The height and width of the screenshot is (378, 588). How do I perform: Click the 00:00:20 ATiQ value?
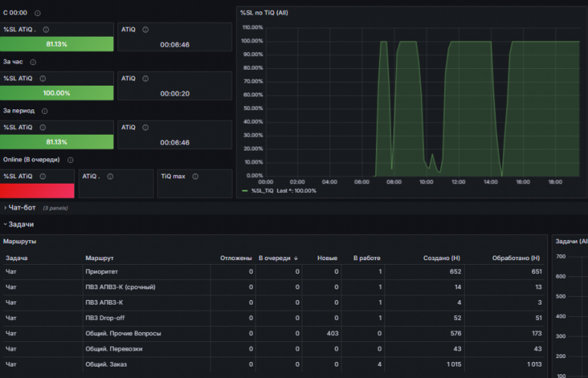point(175,93)
